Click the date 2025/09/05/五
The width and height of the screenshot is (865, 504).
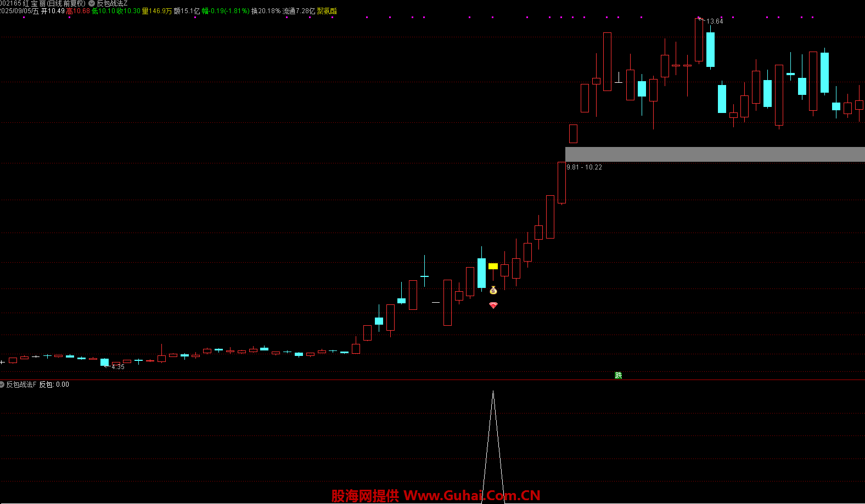point(19,11)
